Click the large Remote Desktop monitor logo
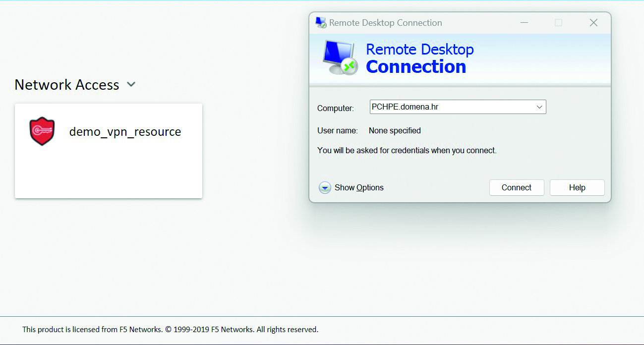The width and height of the screenshot is (644, 345). [340, 57]
